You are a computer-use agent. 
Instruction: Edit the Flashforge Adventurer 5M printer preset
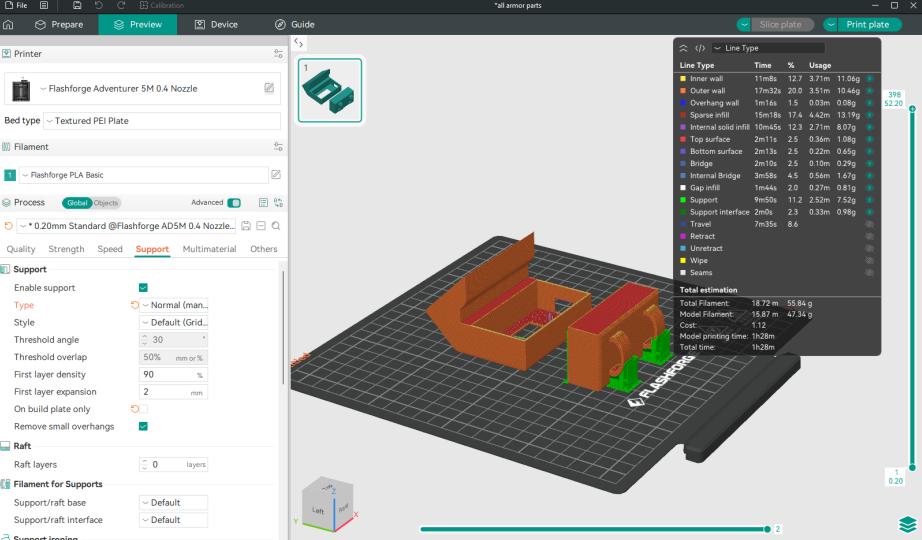click(269, 88)
